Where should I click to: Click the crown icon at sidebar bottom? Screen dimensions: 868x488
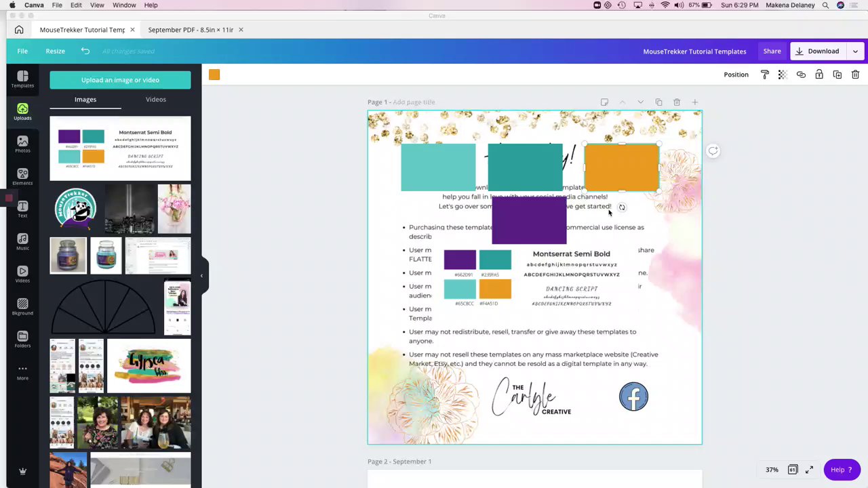point(22,471)
